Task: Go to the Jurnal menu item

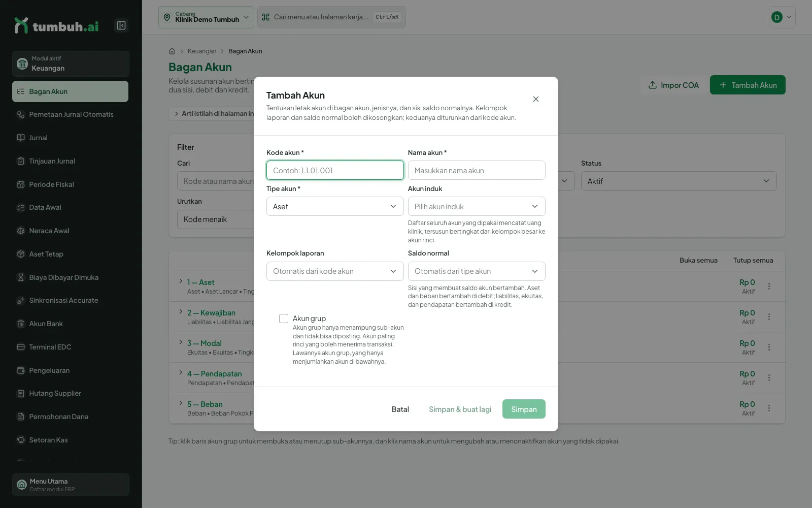Action: (70, 138)
